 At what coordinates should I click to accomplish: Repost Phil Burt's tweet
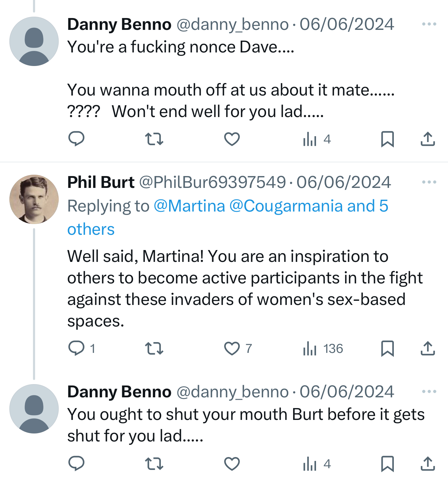point(154,348)
